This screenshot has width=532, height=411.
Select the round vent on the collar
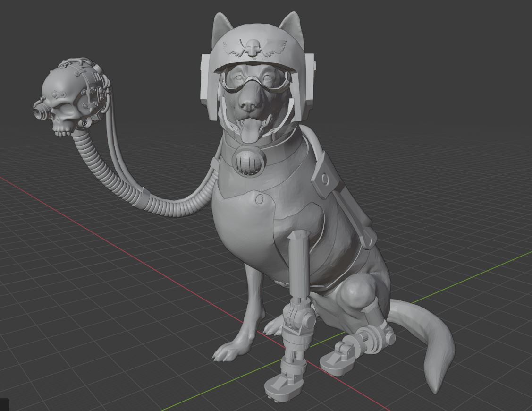click(248, 161)
